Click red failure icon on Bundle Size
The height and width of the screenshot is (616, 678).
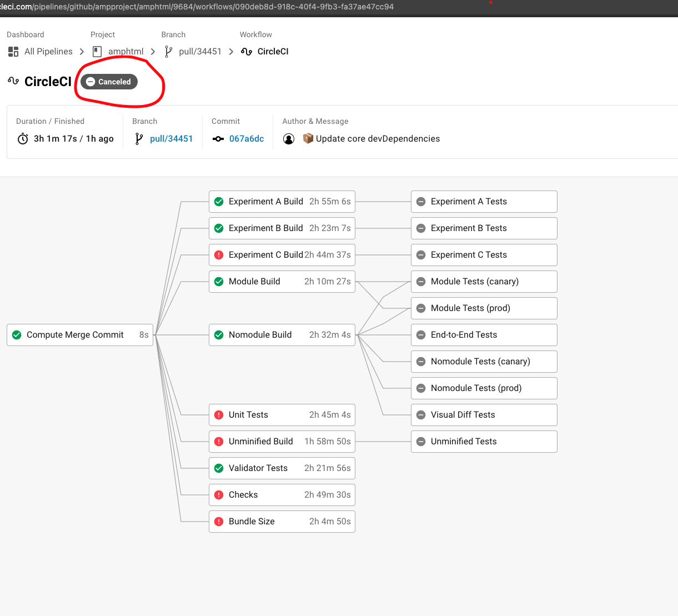(x=219, y=522)
